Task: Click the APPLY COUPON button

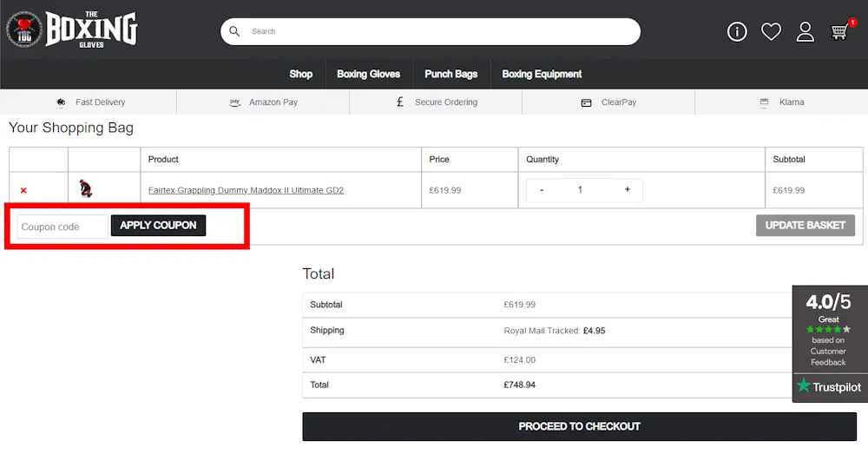Action: pyautogui.click(x=158, y=226)
